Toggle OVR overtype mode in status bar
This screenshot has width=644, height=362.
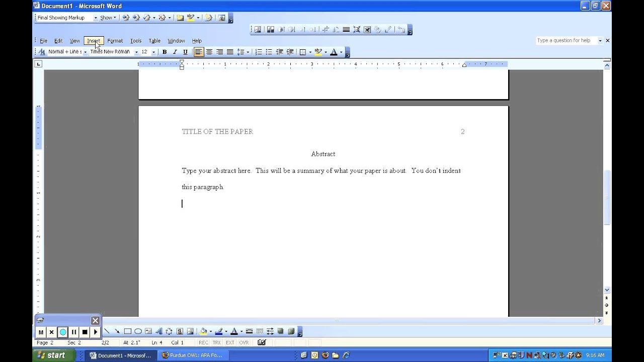(244, 342)
